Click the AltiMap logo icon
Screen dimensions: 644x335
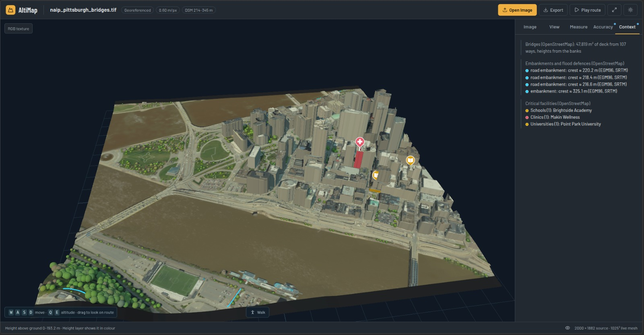click(10, 10)
